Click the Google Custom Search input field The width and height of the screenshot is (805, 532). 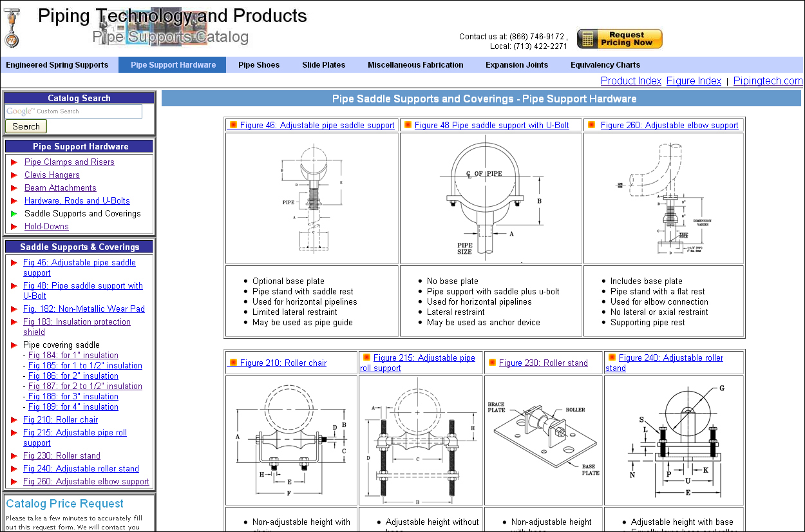pyautogui.click(x=73, y=111)
